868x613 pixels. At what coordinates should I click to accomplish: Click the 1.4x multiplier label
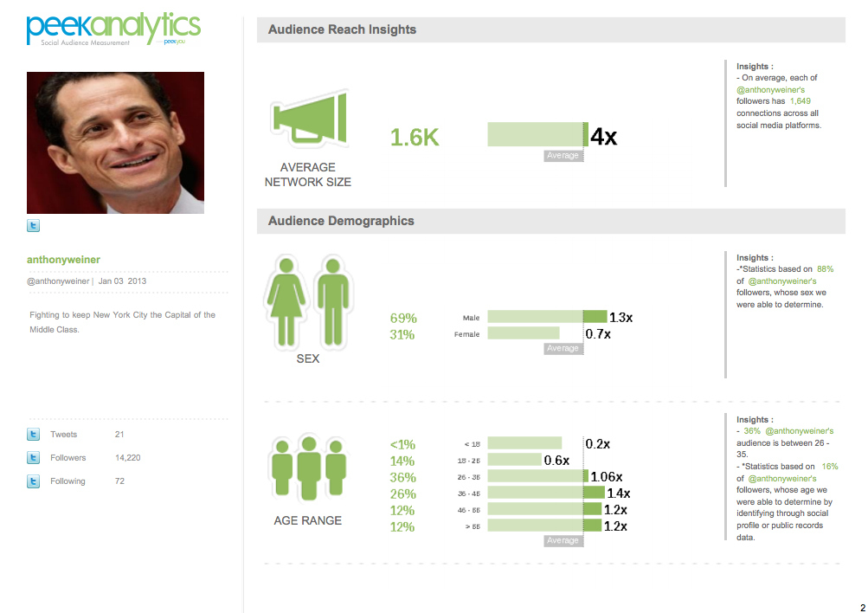pos(619,494)
